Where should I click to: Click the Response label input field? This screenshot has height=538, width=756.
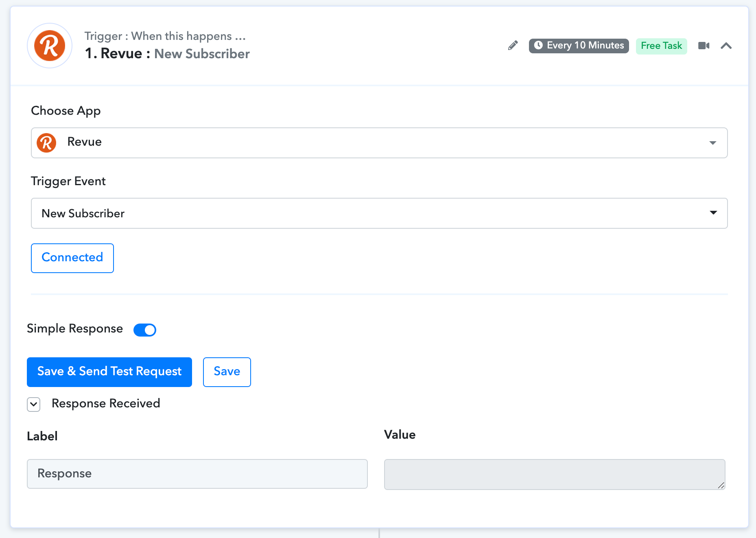[197, 474]
